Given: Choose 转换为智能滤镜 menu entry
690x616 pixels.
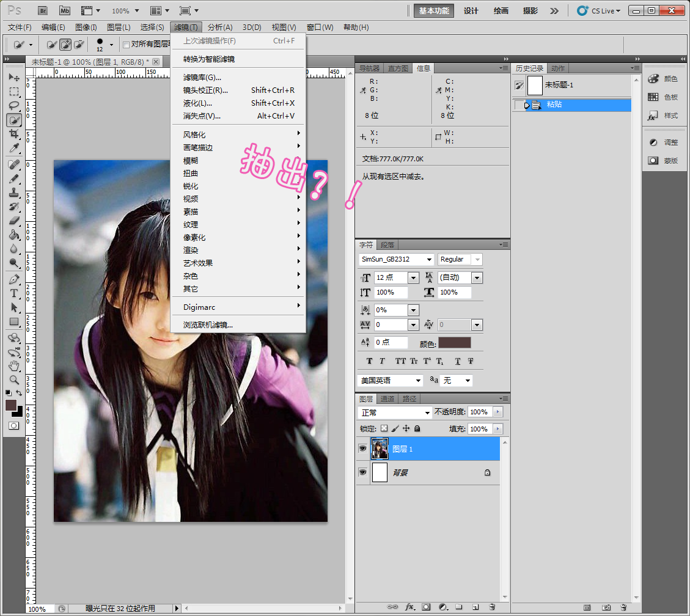Looking at the screenshot, I should pos(238,59).
